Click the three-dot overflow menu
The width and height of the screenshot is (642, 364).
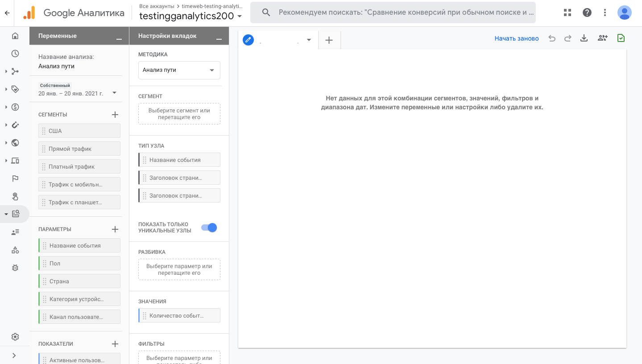[605, 12]
